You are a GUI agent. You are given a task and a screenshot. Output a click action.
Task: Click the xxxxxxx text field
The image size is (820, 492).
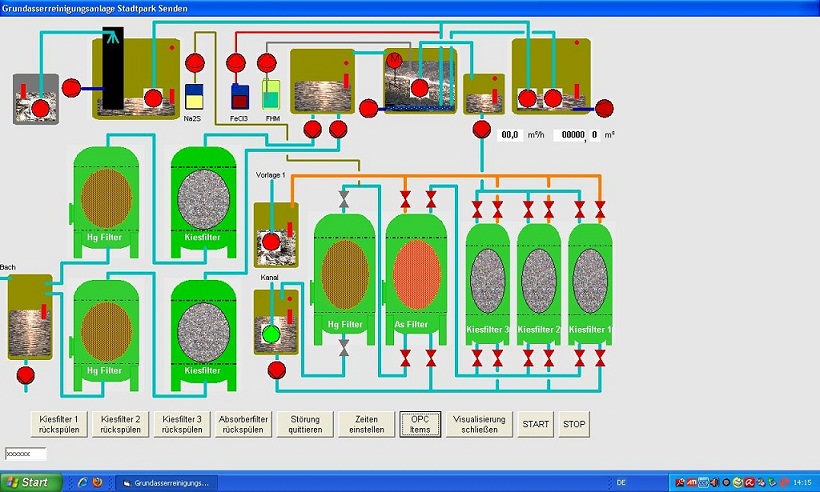(x=25, y=454)
